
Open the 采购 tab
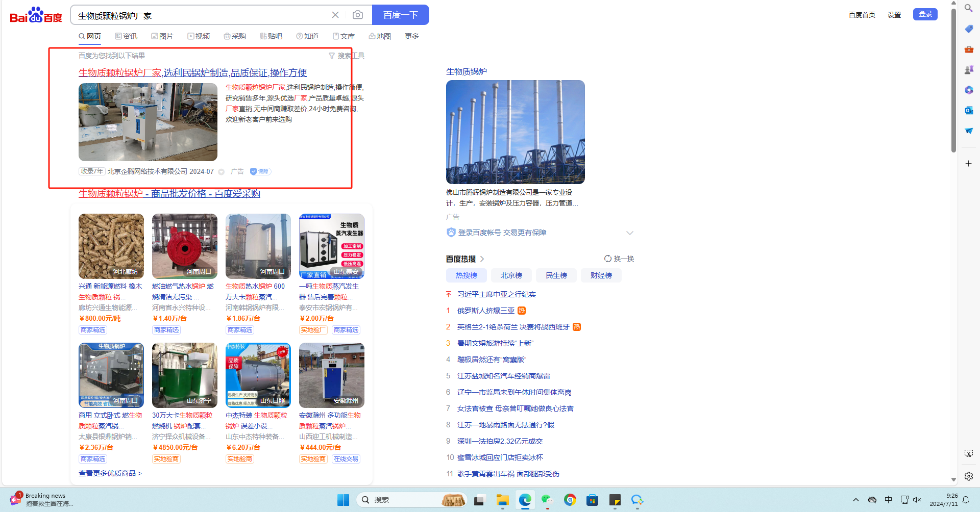235,36
